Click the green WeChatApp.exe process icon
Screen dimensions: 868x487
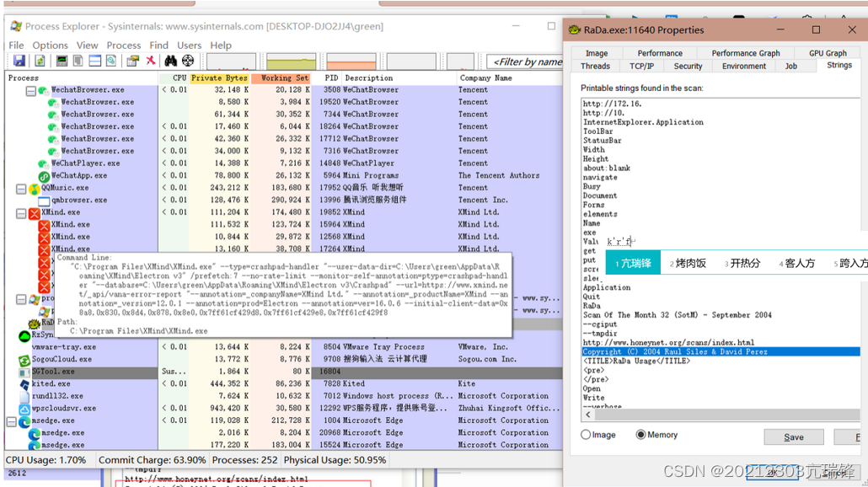click(44, 176)
